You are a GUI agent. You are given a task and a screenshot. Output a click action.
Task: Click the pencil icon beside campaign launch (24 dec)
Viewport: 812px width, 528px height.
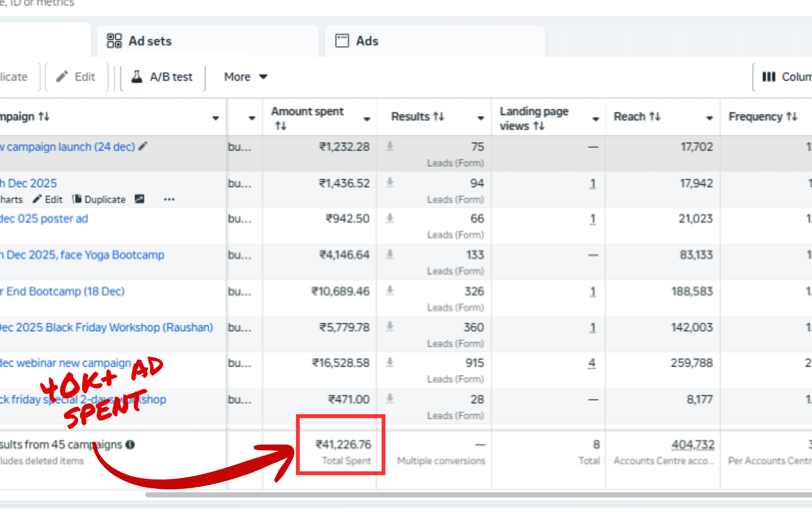pos(143,146)
